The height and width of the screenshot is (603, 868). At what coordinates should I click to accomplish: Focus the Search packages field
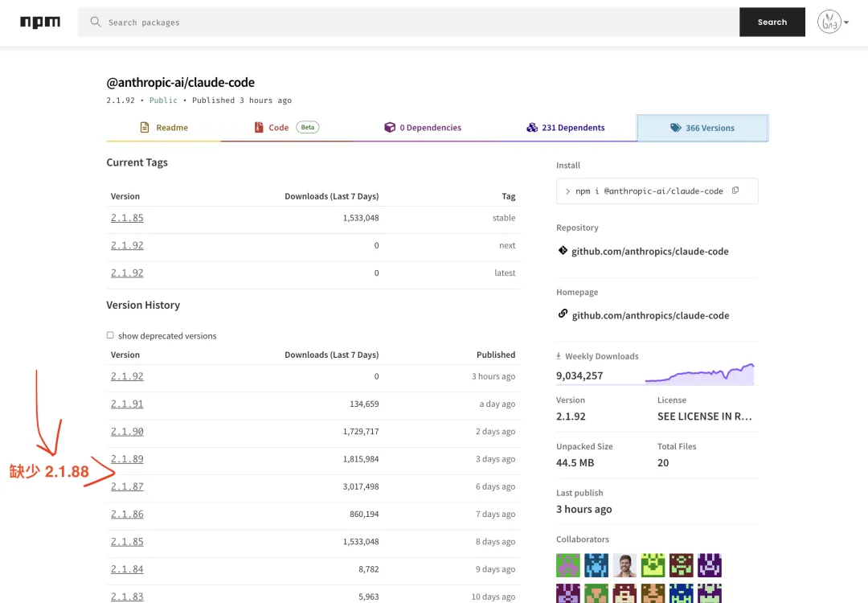pos(408,23)
